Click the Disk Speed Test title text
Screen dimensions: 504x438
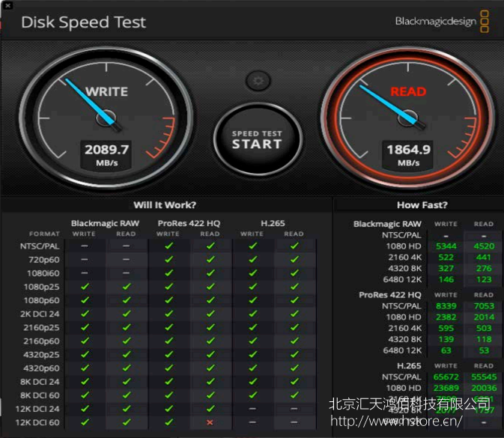pos(83,22)
